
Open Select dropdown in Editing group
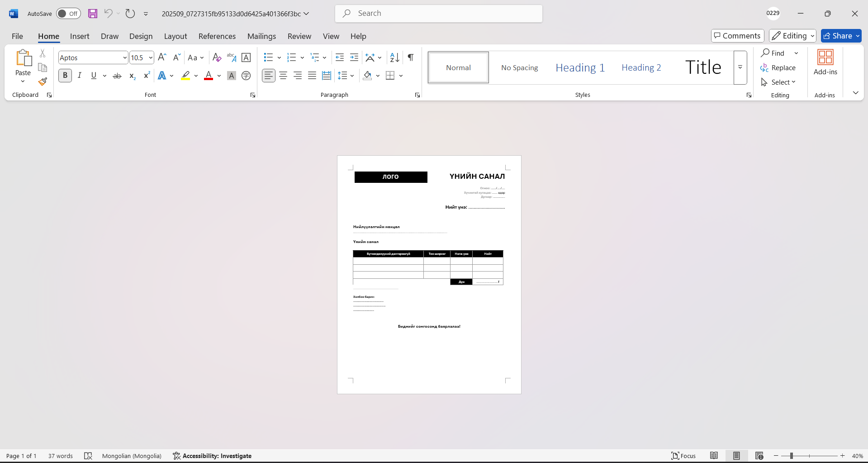(778, 82)
